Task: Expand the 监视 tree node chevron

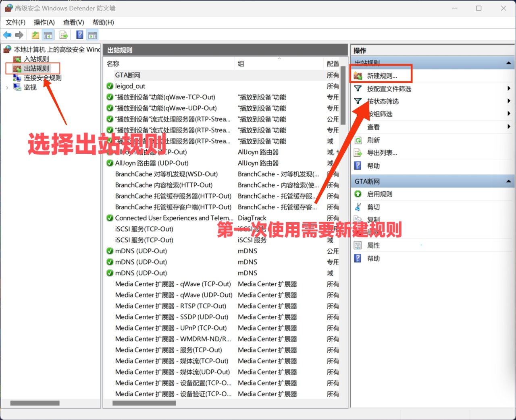Action: pyautogui.click(x=7, y=87)
